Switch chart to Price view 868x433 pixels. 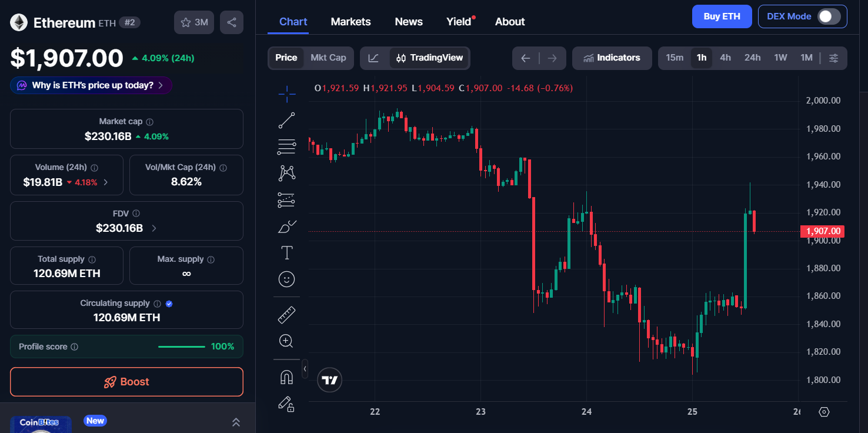click(286, 58)
